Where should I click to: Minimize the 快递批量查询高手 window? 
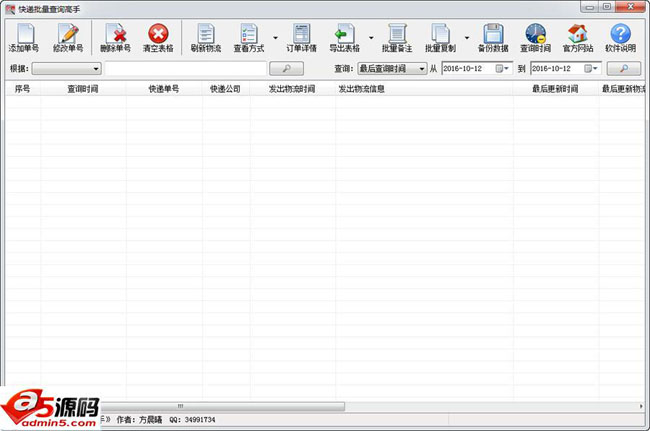[589, 7]
